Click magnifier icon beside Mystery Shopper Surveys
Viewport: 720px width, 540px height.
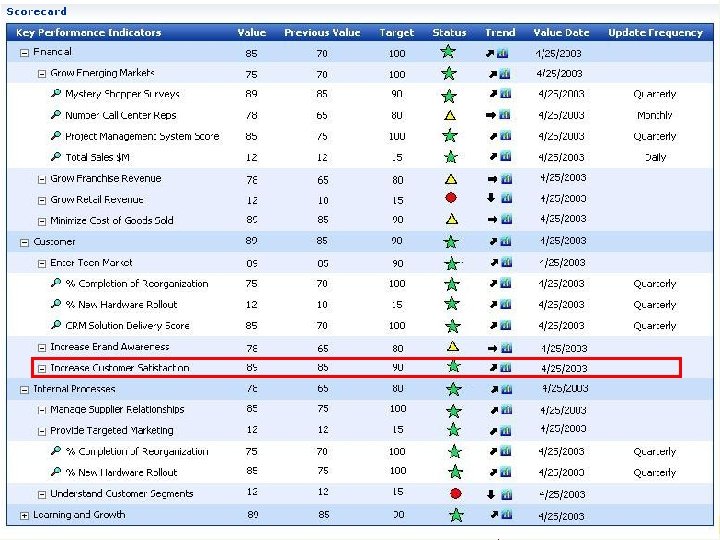[56, 93]
